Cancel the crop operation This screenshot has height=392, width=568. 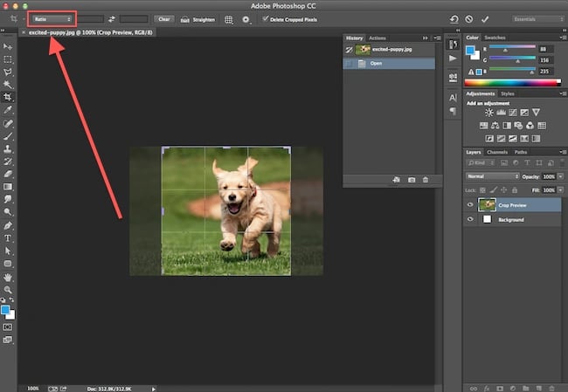coord(469,18)
